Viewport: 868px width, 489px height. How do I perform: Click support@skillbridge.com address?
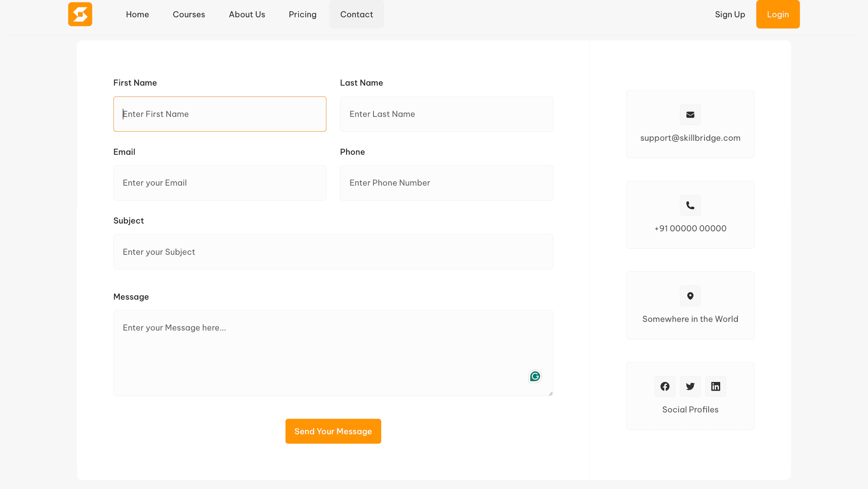point(690,138)
